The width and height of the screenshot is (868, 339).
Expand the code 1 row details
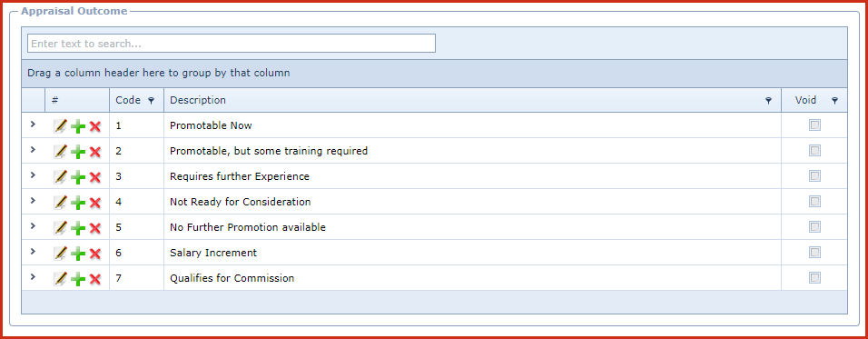[x=33, y=125]
